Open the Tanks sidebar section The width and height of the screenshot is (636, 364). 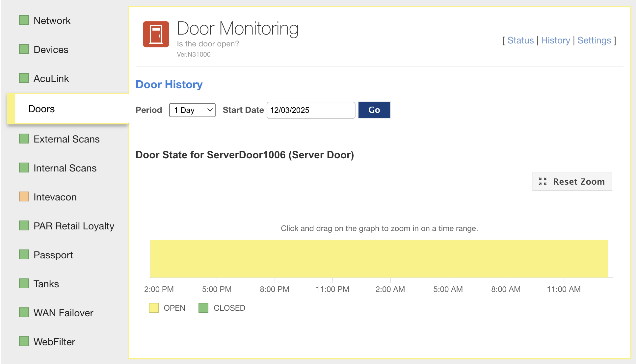46,284
